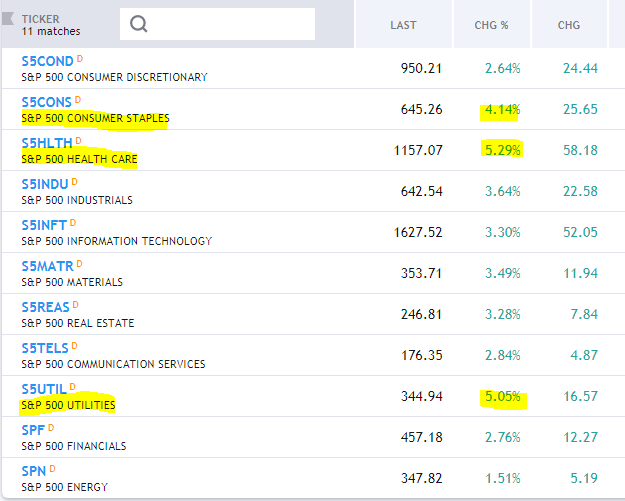Click the flag icon beside TICKER
The width and height of the screenshot is (625, 501).
[x=8, y=19]
